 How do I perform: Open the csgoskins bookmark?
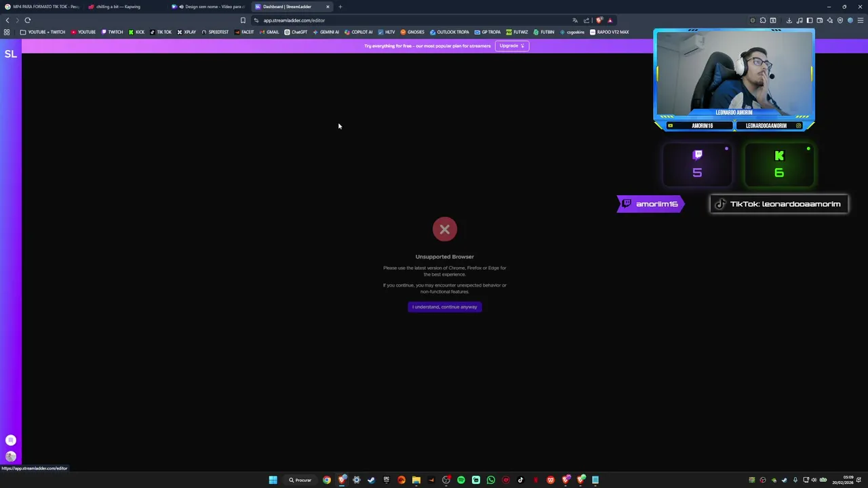pos(572,32)
